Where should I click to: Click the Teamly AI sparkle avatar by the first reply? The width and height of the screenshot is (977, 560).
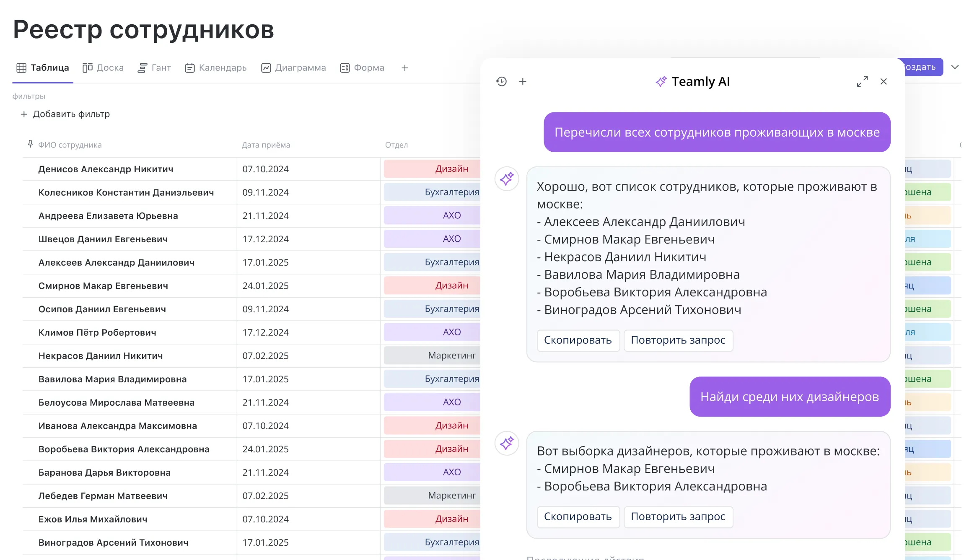[507, 179]
